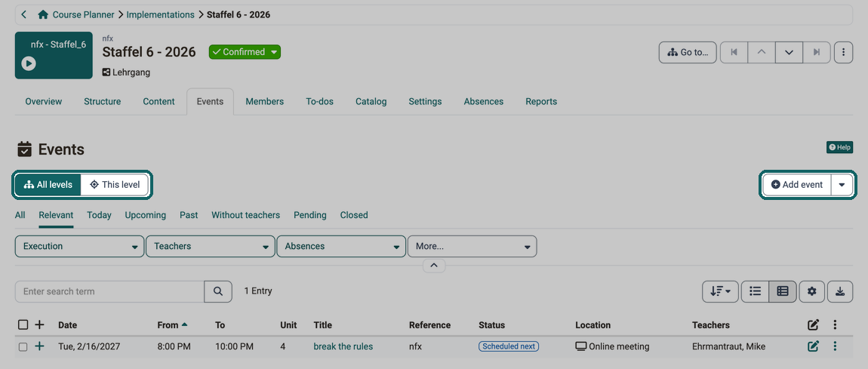Click the Scheduled next status badge
This screenshot has height=369, width=868.
[509, 346]
